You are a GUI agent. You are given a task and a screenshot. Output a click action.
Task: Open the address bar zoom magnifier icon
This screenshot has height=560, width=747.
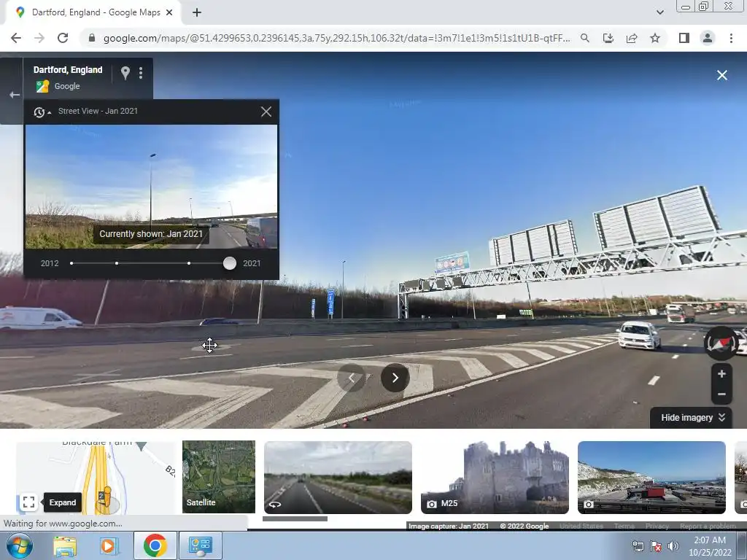click(x=585, y=38)
